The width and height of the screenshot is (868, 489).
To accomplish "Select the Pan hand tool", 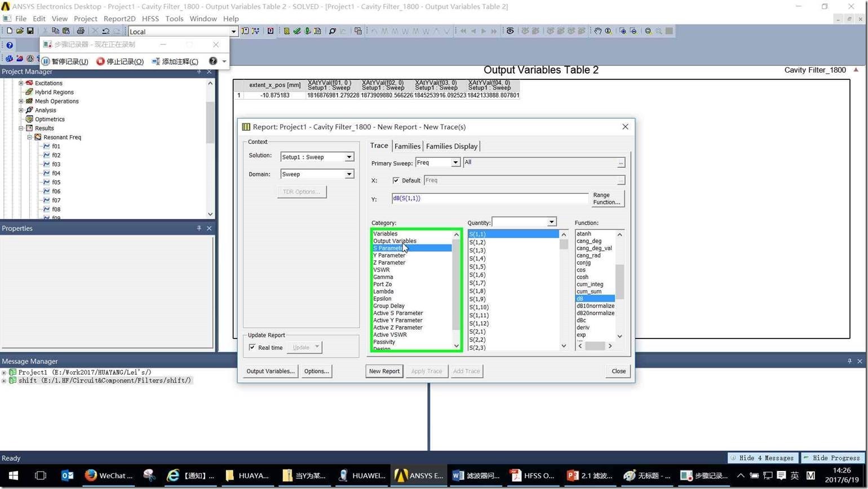I will (x=597, y=31).
